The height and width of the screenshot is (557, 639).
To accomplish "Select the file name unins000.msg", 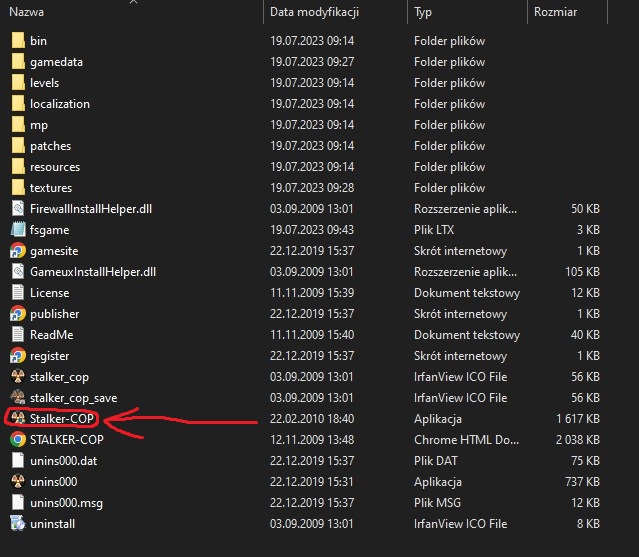I will 66,503.
